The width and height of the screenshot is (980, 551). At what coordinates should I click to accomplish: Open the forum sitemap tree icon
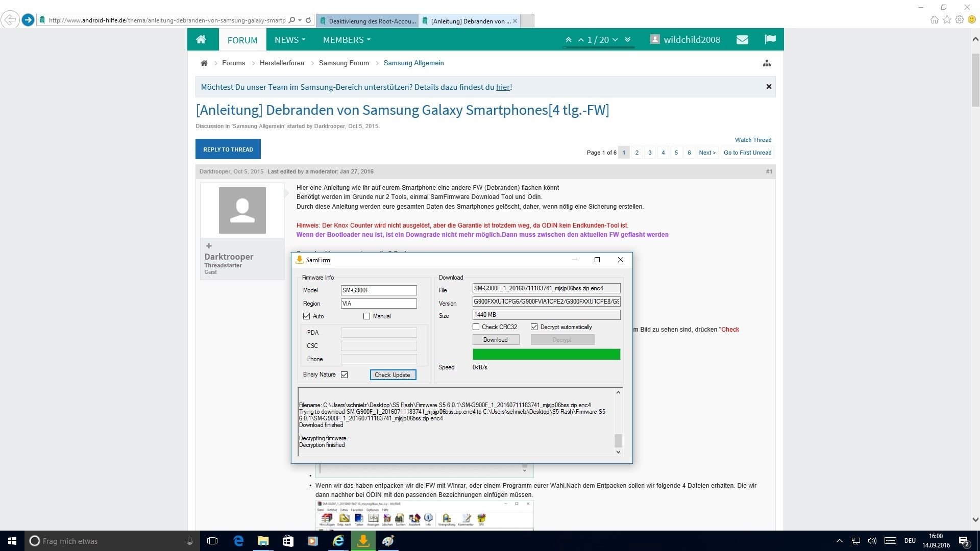767,63
